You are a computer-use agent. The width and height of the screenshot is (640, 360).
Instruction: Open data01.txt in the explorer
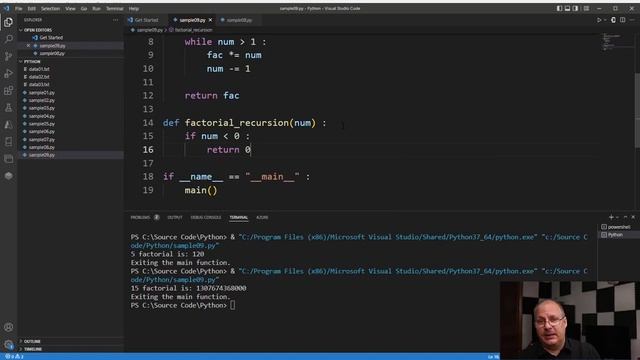(39, 69)
